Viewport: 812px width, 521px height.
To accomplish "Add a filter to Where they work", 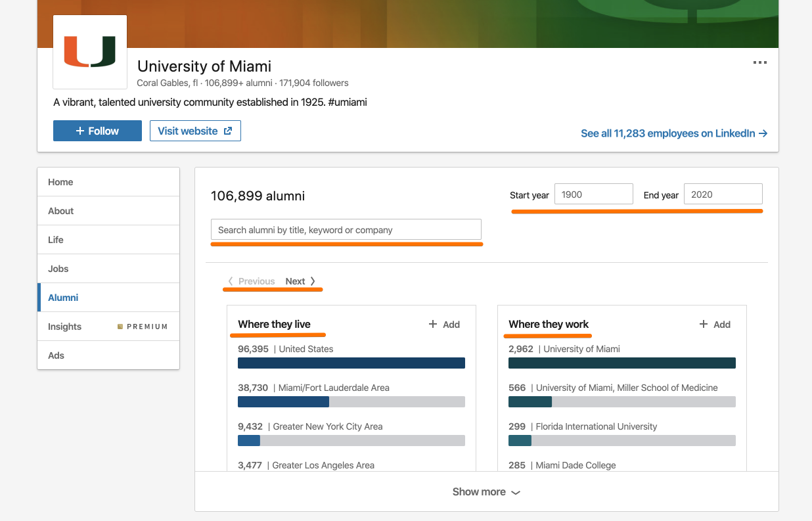I will click(715, 325).
